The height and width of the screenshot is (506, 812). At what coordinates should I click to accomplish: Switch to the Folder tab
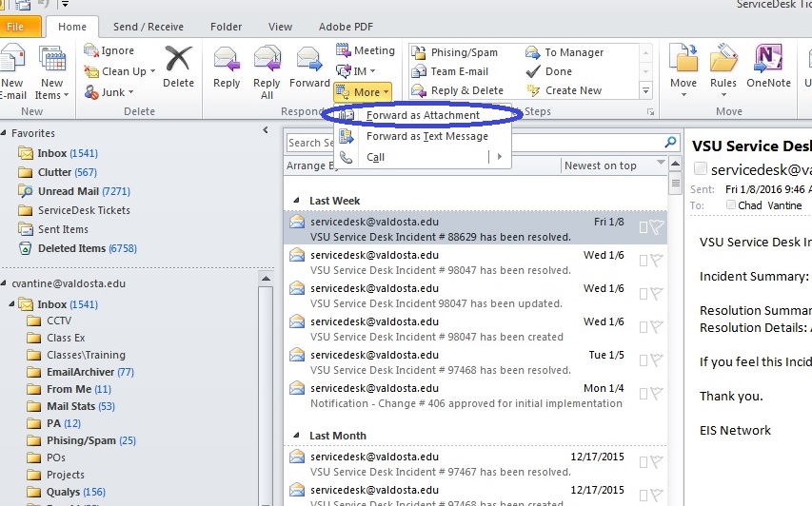coord(226,27)
